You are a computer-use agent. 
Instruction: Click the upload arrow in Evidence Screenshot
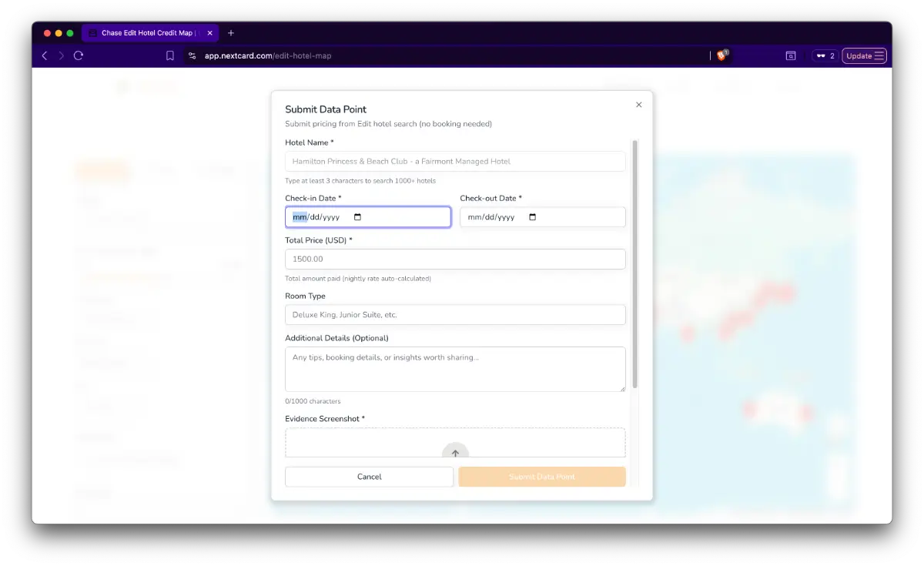455,453
